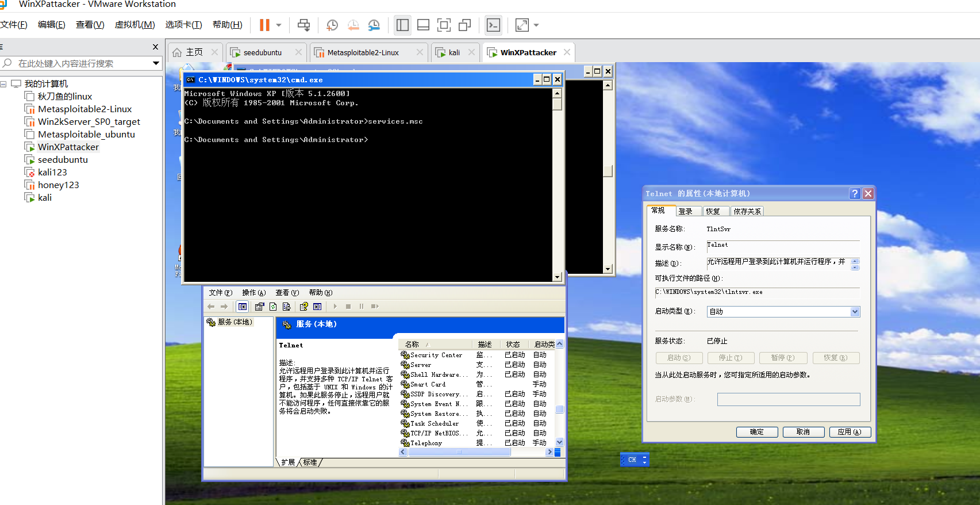
Task: Click the stretch guest display icon
Action: point(522,25)
